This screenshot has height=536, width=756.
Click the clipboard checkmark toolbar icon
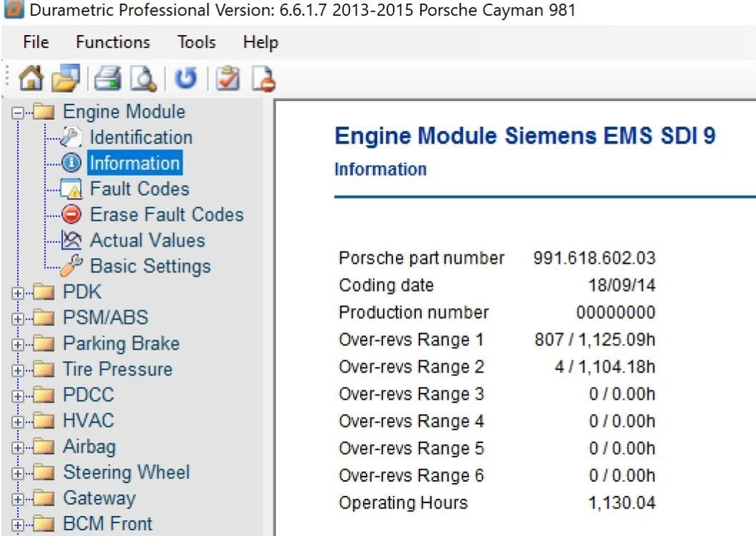click(x=228, y=78)
